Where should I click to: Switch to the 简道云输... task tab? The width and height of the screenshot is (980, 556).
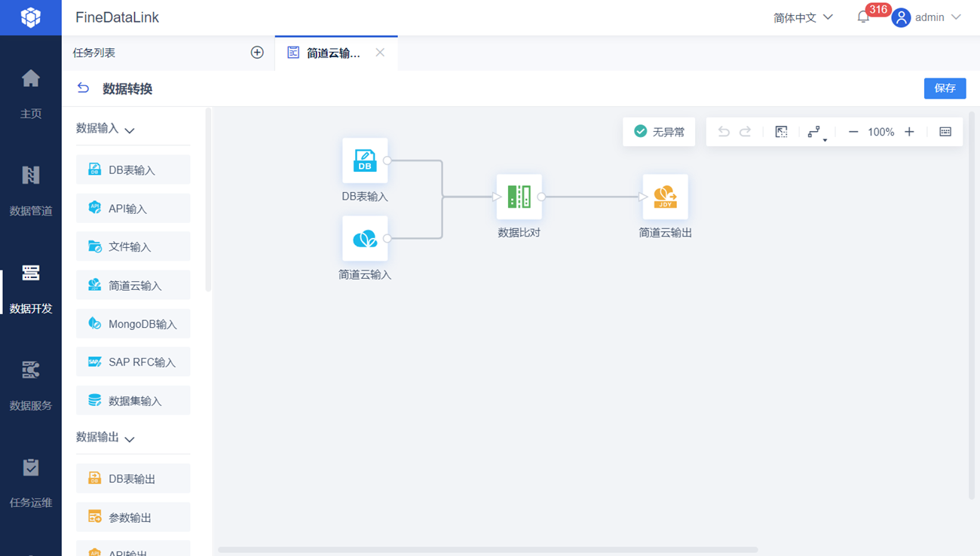336,53
